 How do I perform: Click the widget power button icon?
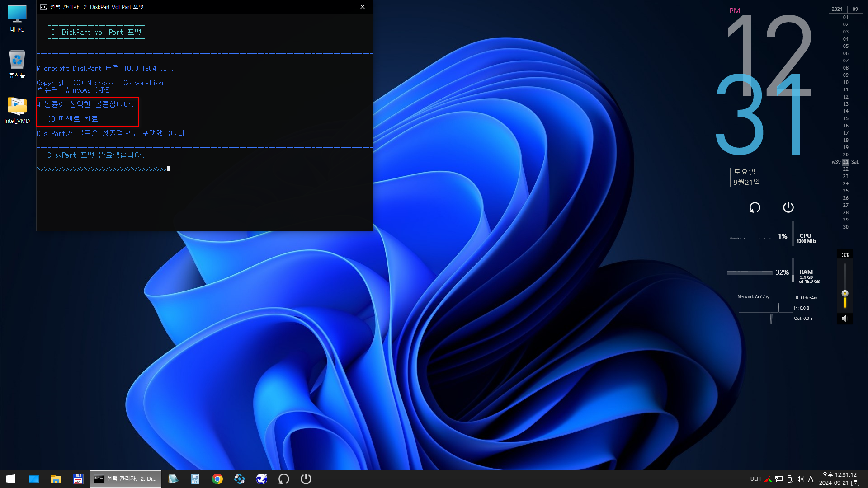(788, 207)
